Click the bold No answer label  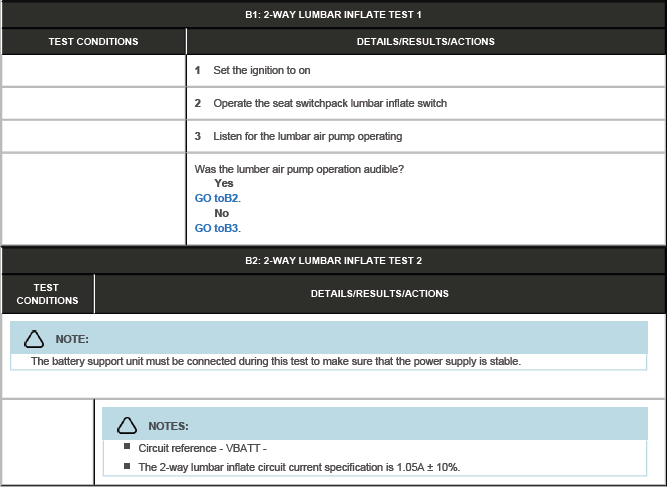[x=221, y=213]
